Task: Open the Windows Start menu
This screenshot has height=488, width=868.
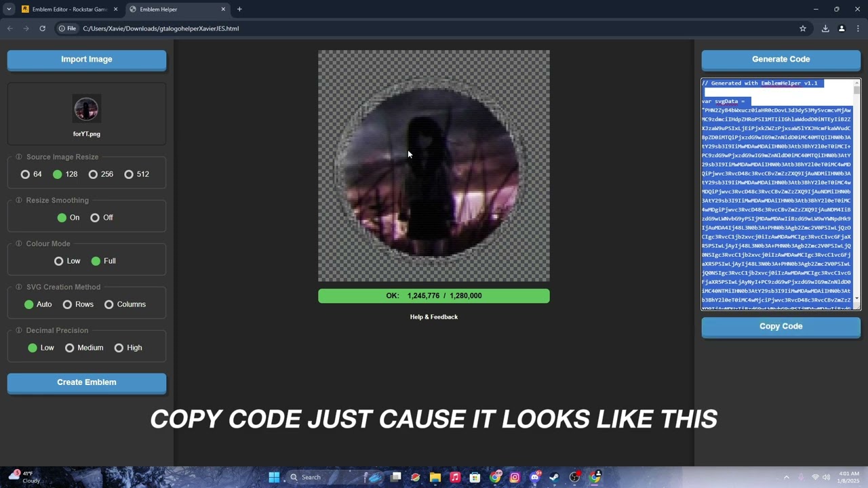Action: pyautogui.click(x=274, y=477)
